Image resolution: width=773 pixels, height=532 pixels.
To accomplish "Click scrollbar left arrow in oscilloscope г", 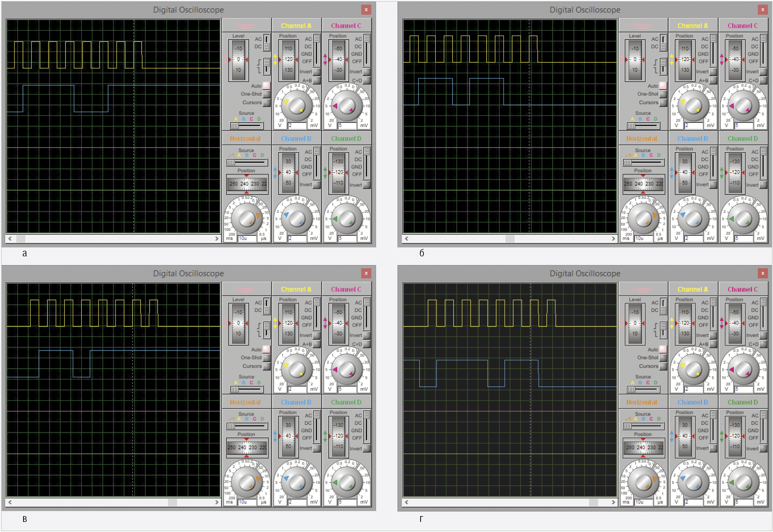I will click(x=407, y=502).
